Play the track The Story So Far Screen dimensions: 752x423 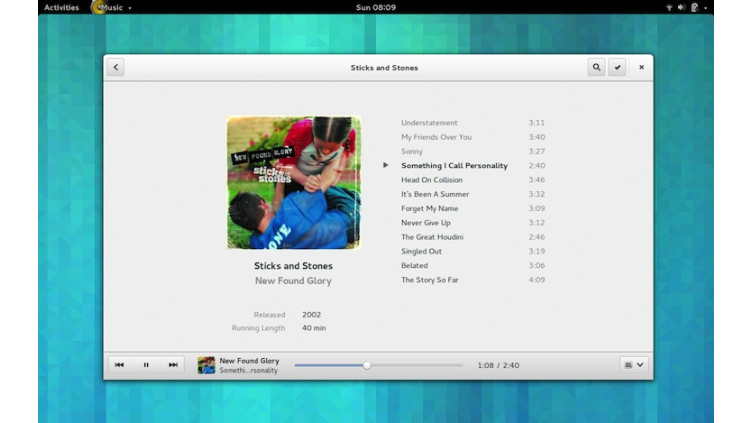[429, 280]
